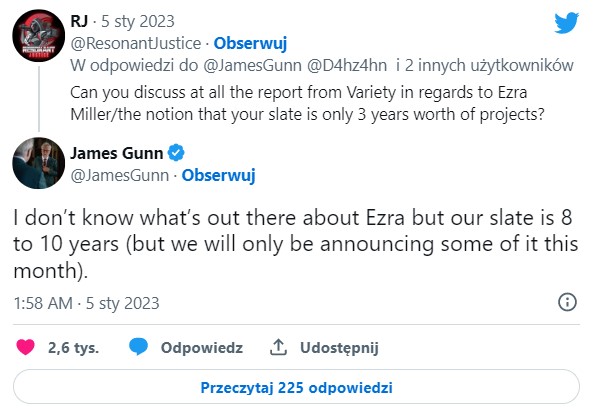Image resolution: width=593 pixels, height=417 pixels.
Task: Follow @ResonantJustice with Obserwuj
Action: coord(250,43)
